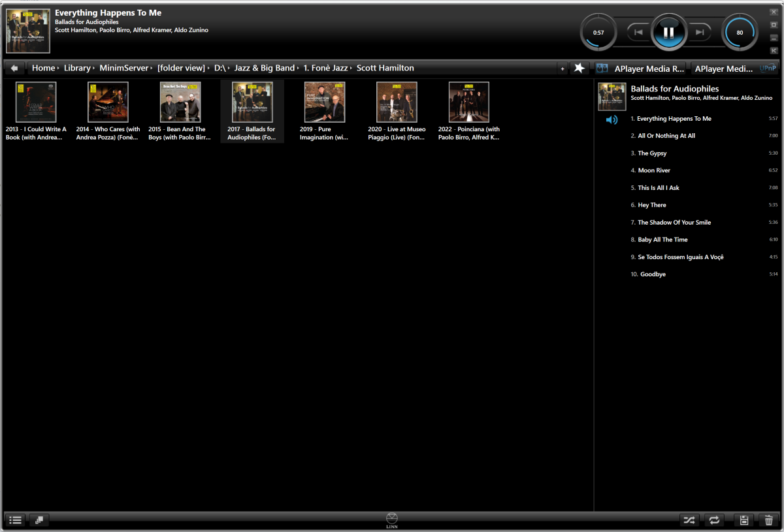Pause the currently playing track

coord(668,32)
